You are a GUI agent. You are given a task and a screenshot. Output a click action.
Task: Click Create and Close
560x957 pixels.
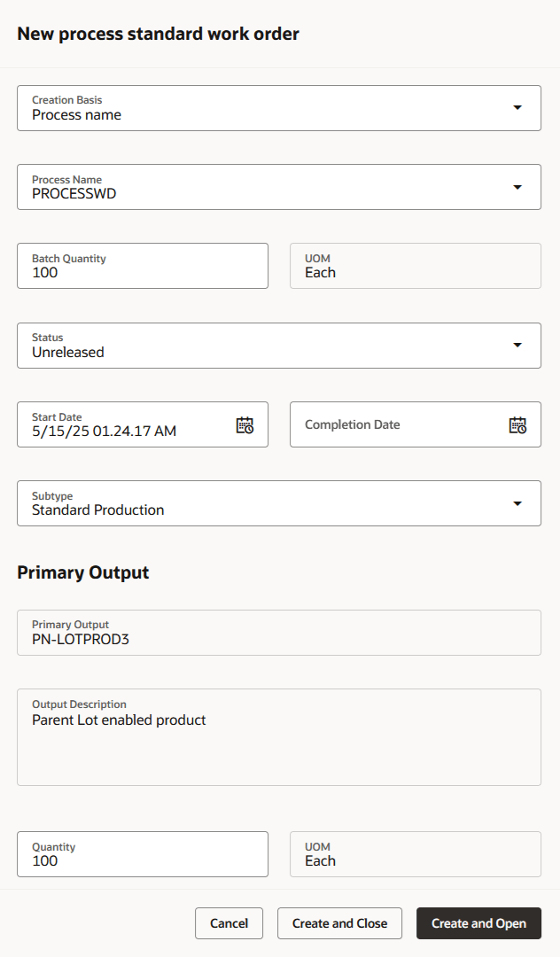339,922
